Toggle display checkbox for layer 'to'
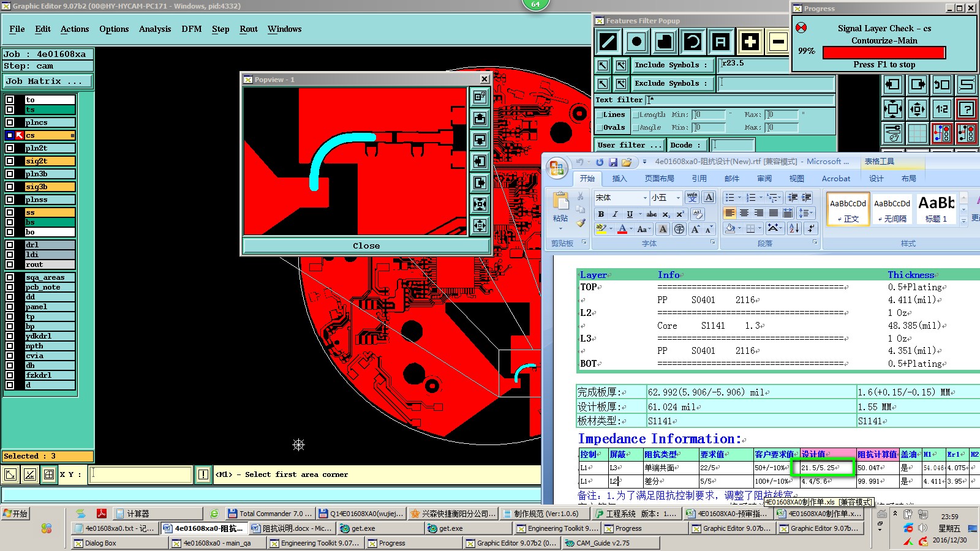This screenshot has height=551, width=980. click(10, 99)
